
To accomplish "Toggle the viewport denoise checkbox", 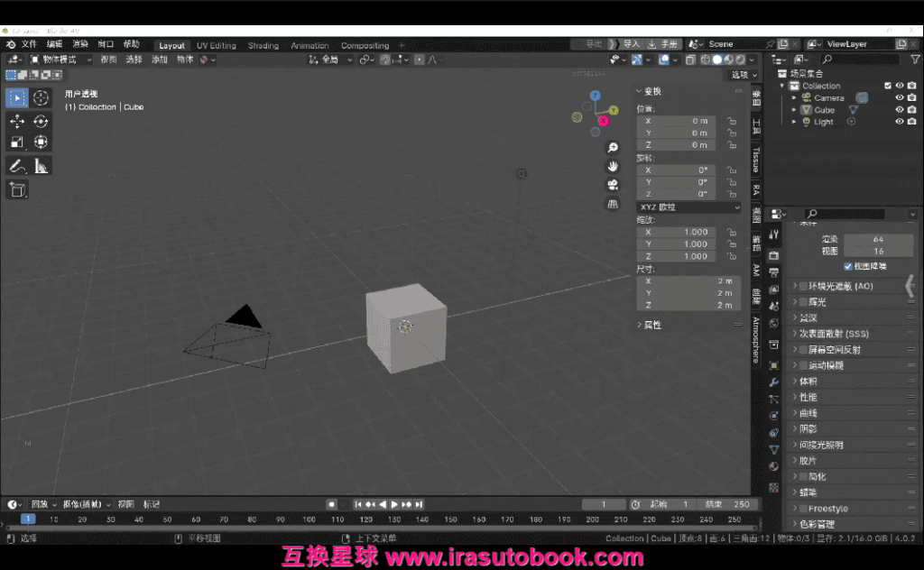I will point(848,267).
